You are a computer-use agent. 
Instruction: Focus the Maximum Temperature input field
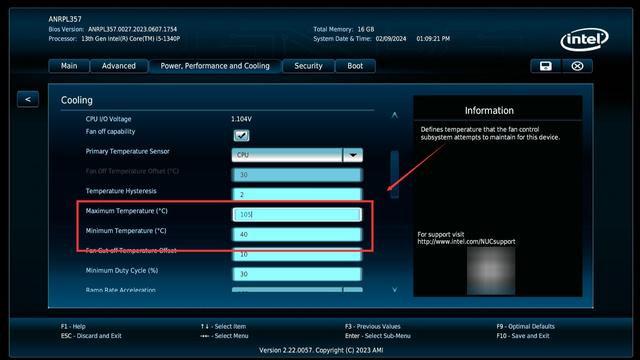point(297,215)
